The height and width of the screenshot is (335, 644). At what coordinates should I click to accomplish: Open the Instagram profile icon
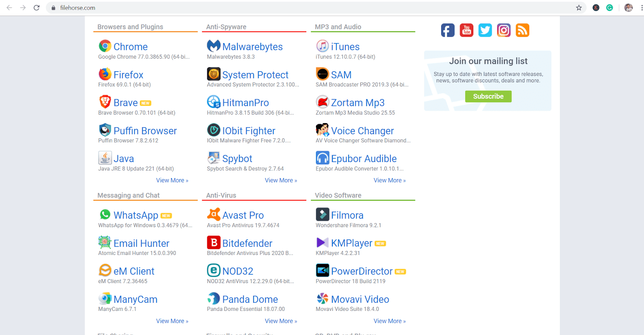coord(504,30)
